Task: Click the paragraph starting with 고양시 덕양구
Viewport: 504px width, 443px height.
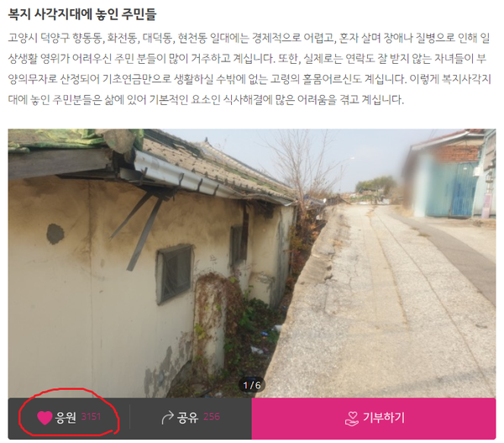Action: click(x=249, y=69)
